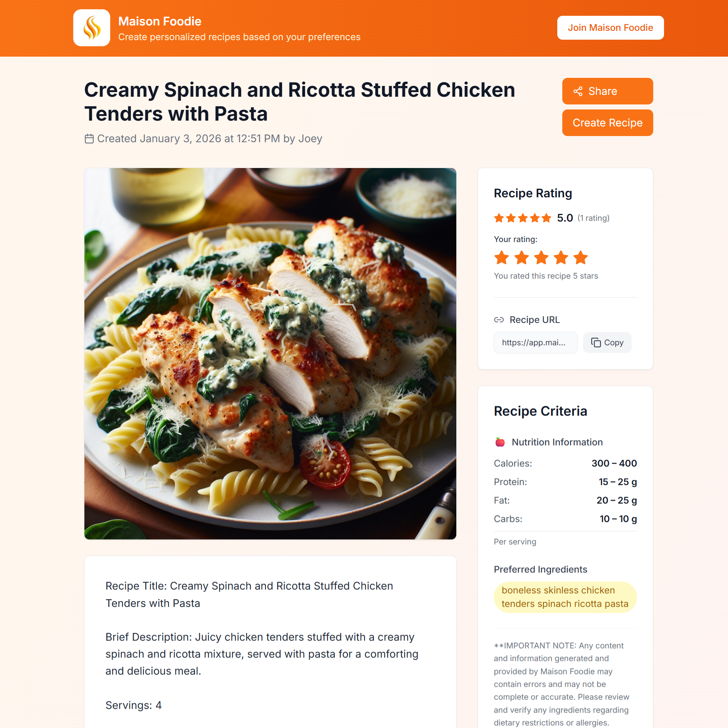Click the copy icon on the Copy button
728x728 pixels.
596,342
